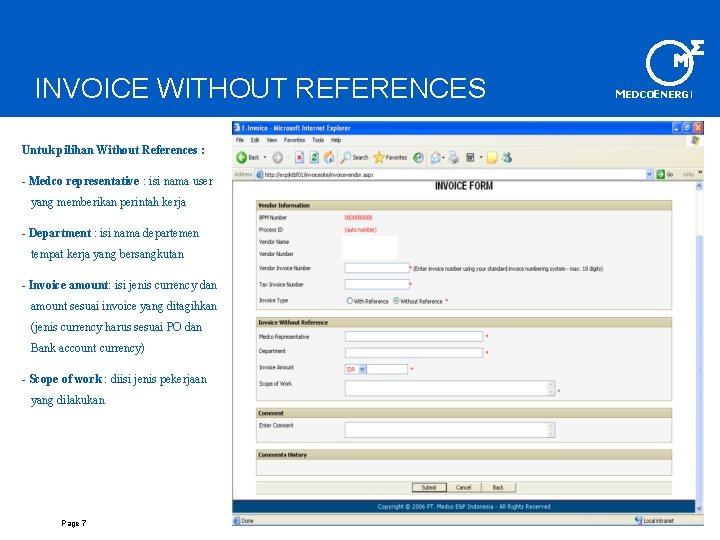Click the 'Vendor Information' section header

coord(464,205)
